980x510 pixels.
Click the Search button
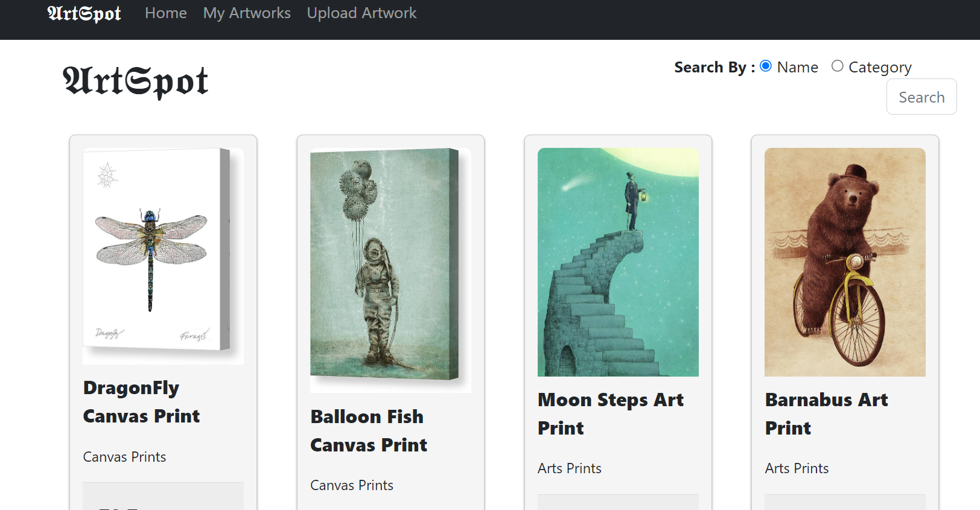point(921,97)
